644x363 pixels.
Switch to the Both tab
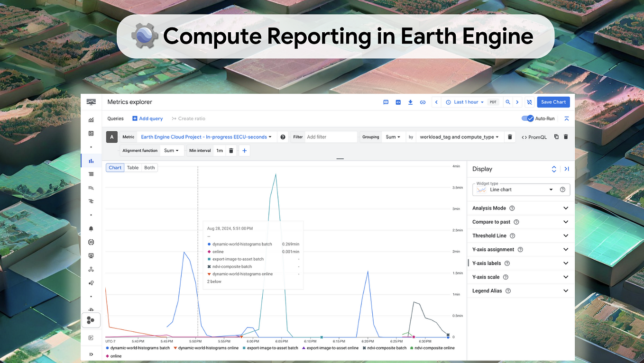coord(149,167)
